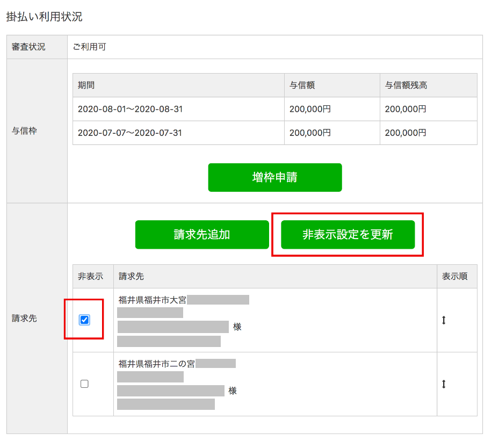This screenshot has width=492, height=448.
Task: Click the 与信枠 row label
Action: (x=24, y=131)
